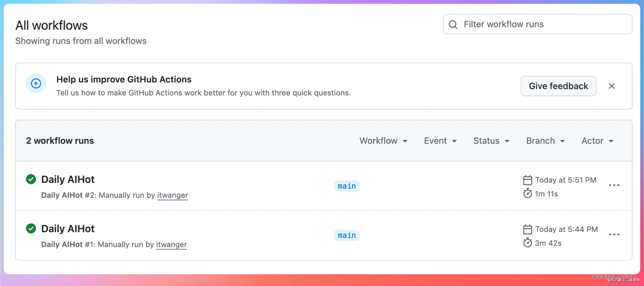Open the Daily AIHot run #1 title link
This screenshot has height=286, width=644.
pos(68,229)
